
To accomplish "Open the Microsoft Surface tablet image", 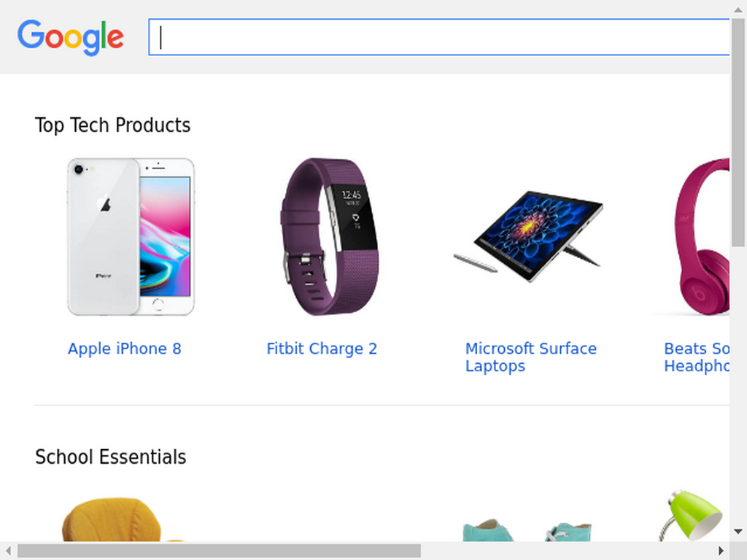I will pyautogui.click(x=528, y=237).
